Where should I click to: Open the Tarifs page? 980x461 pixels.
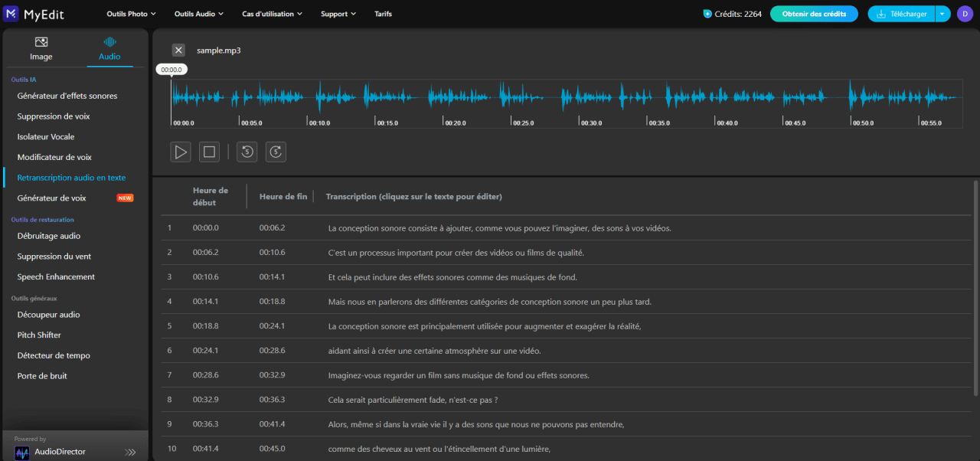click(x=383, y=14)
